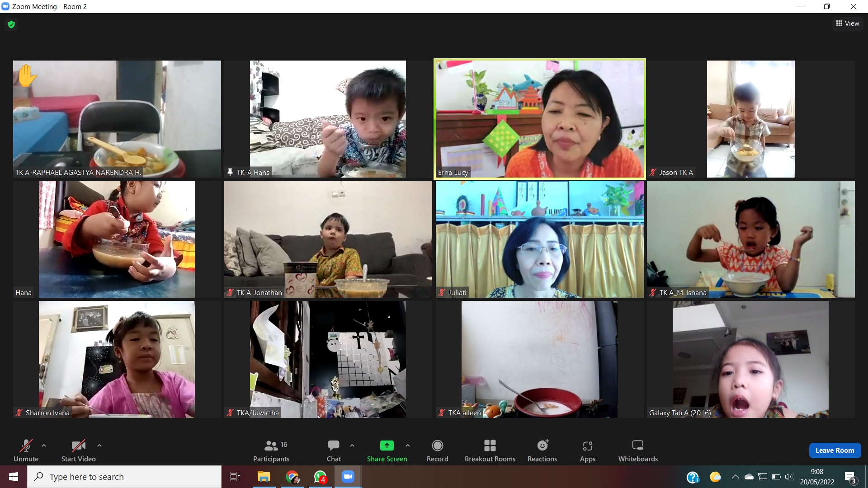
Task: Click muted mic icon beside Jason TK A
Action: tap(653, 172)
